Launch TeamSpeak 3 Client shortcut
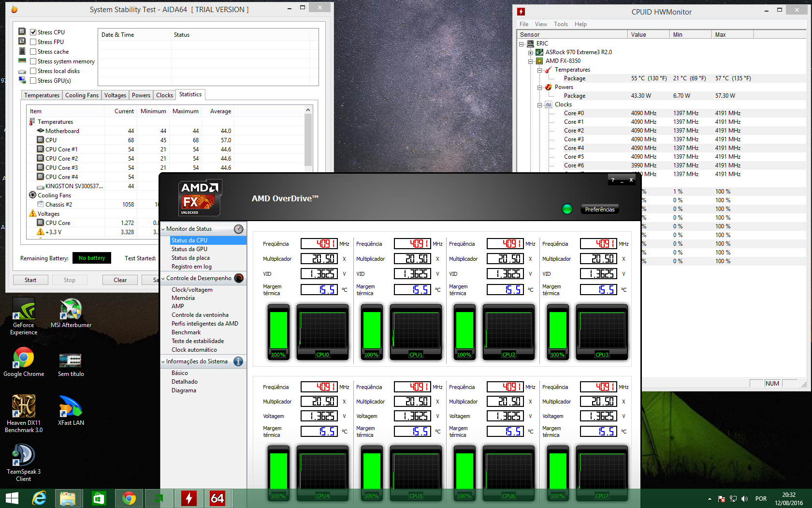Viewport: 812px width, 508px height. tap(23, 463)
